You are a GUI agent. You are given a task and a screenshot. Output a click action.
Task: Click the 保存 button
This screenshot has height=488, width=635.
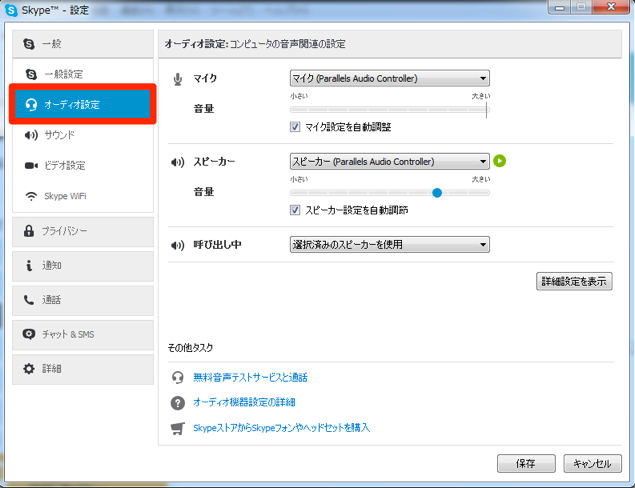point(526,463)
